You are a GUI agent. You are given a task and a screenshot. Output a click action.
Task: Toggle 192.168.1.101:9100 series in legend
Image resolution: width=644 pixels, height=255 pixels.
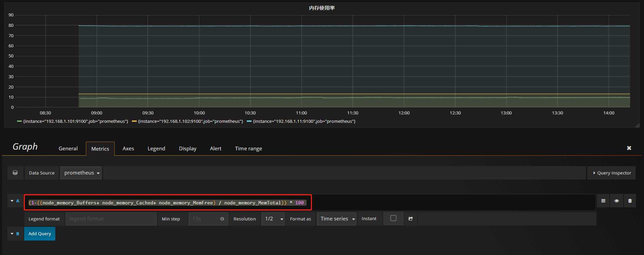[75, 121]
